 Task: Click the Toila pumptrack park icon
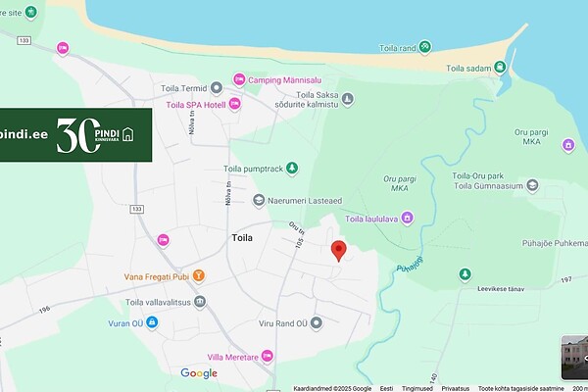292,169
